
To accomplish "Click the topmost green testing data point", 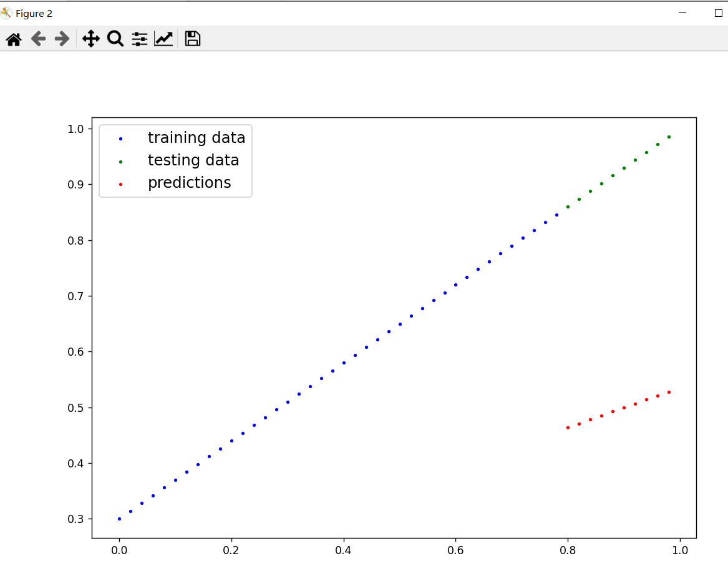I will coord(669,137).
